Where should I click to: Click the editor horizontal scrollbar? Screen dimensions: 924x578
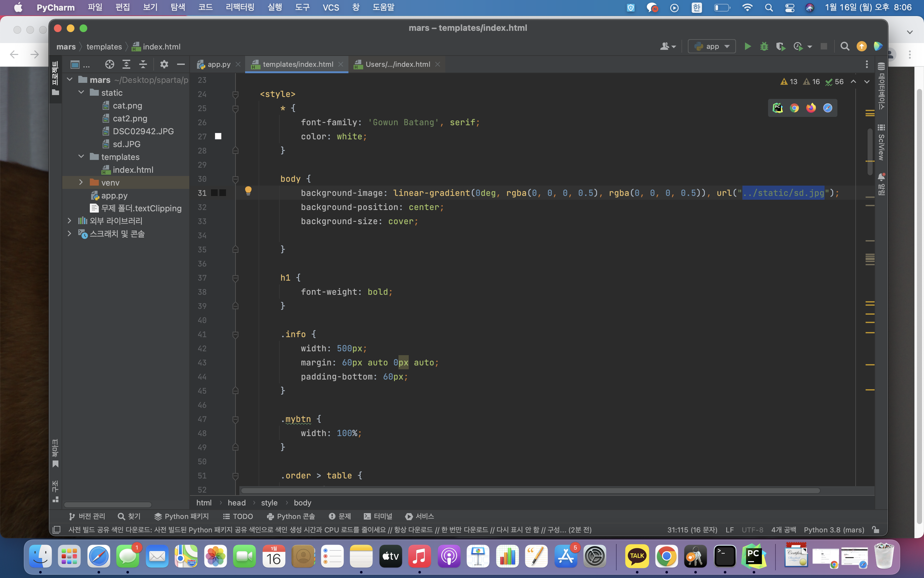(530, 490)
